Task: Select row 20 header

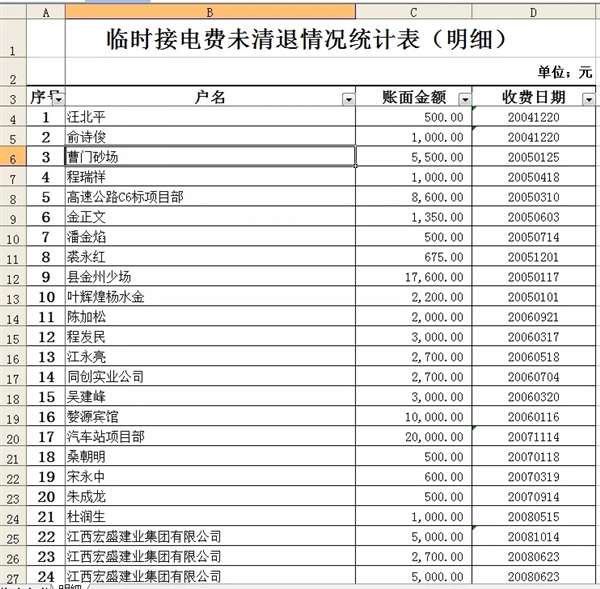Action: point(13,436)
